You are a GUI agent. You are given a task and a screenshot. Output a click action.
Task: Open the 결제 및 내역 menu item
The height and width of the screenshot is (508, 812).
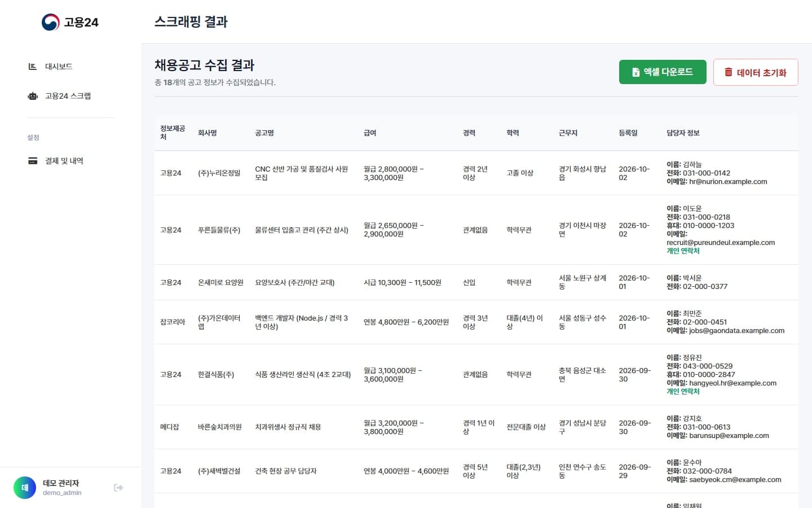[70, 161]
